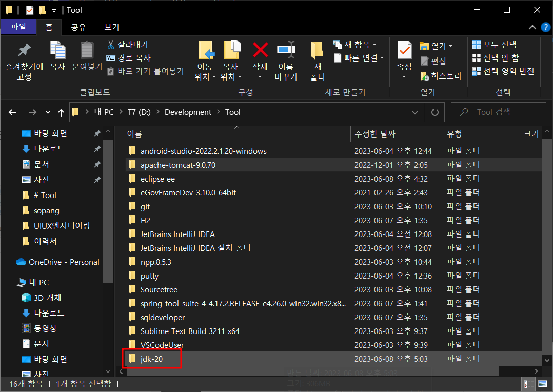The height and width of the screenshot is (392, 553).
Task: Collapse the ribbon with chevron
Action: 532,27
